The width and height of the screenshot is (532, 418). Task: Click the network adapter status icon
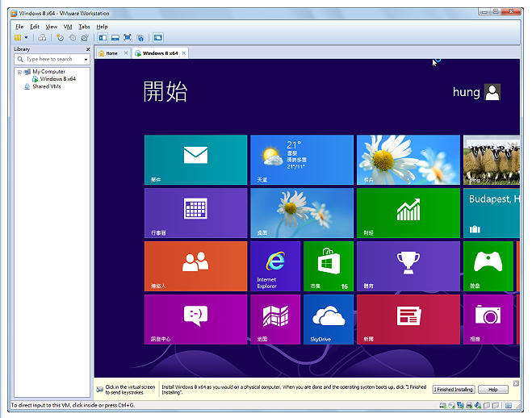[460, 405]
